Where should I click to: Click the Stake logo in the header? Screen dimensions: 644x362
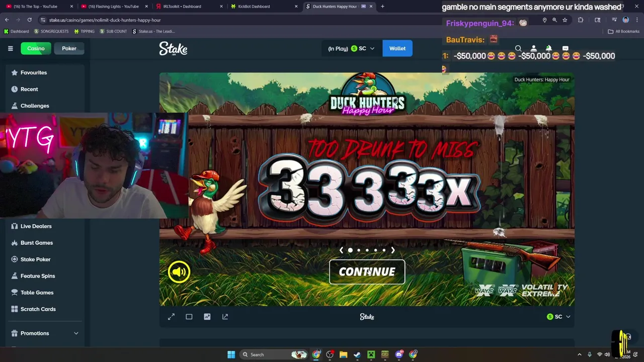173,48
